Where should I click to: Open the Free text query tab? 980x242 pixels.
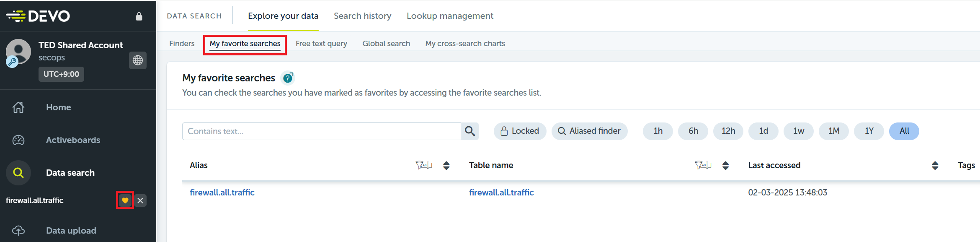tap(321, 44)
